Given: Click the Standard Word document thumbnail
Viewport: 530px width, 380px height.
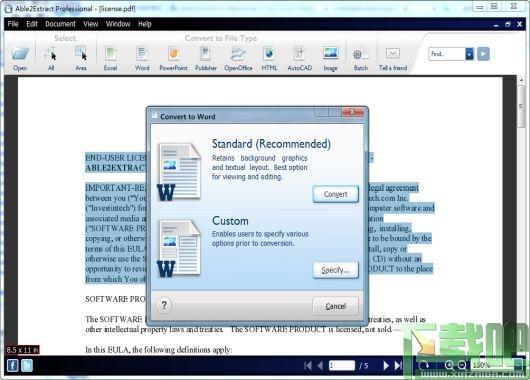Looking at the screenshot, I should (179, 172).
